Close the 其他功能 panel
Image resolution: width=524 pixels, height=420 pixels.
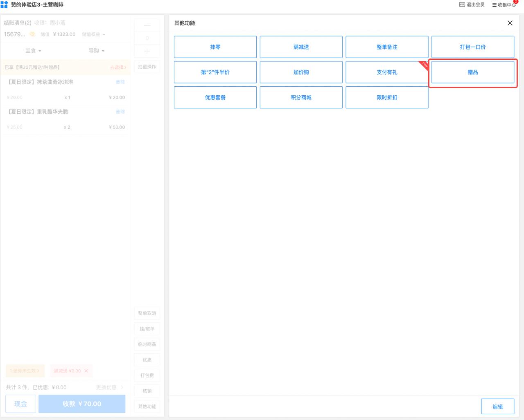click(x=510, y=23)
